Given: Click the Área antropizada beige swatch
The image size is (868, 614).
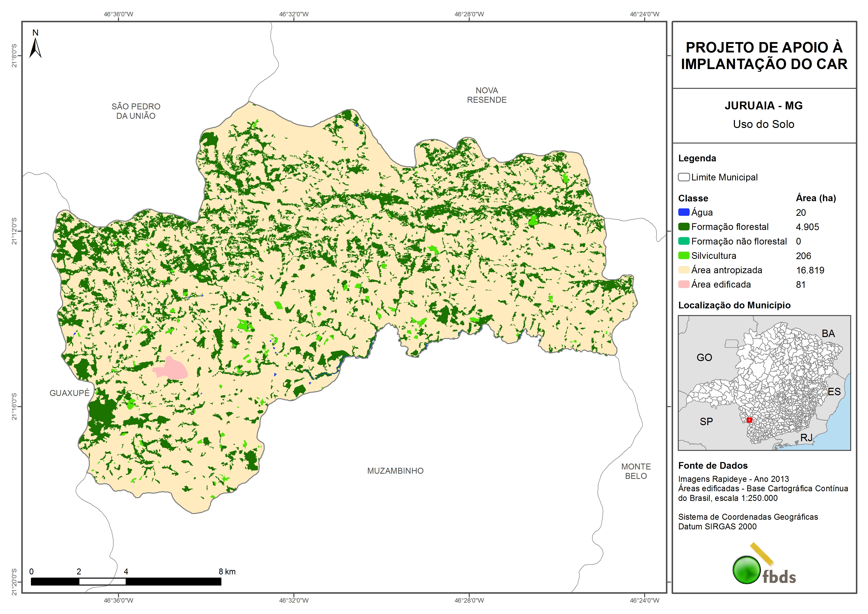Looking at the screenshot, I should (683, 270).
